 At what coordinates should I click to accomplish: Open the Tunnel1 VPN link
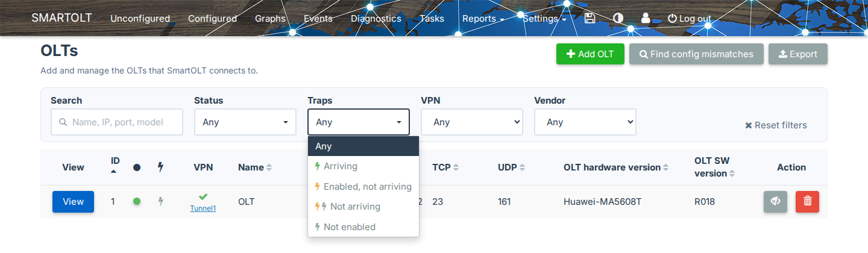point(203,208)
